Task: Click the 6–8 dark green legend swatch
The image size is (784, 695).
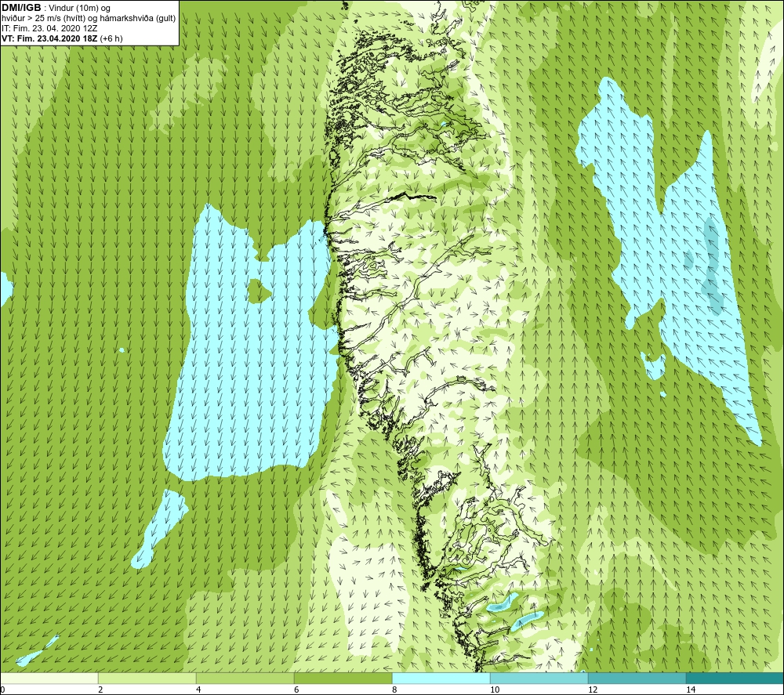Action: click(x=343, y=678)
